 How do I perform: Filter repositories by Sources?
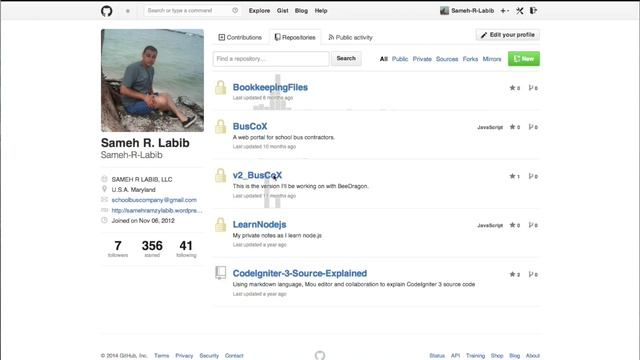(x=447, y=59)
